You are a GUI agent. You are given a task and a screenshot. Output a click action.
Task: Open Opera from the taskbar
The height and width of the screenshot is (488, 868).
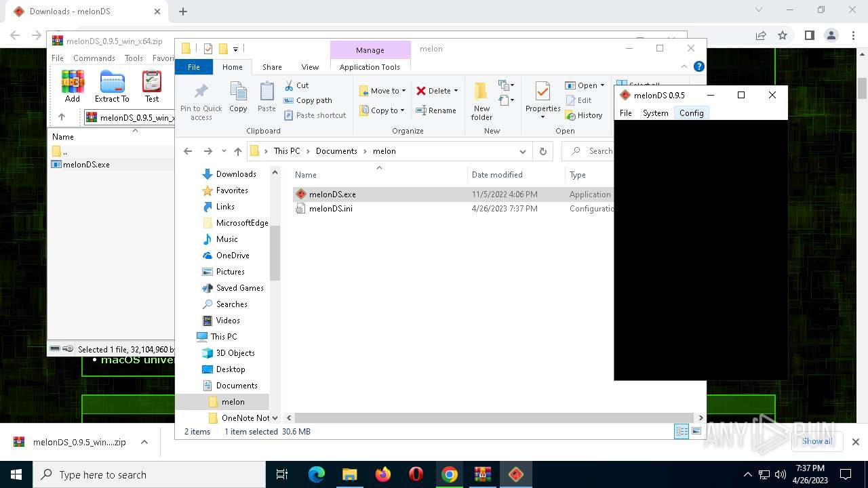pos(416,474)
